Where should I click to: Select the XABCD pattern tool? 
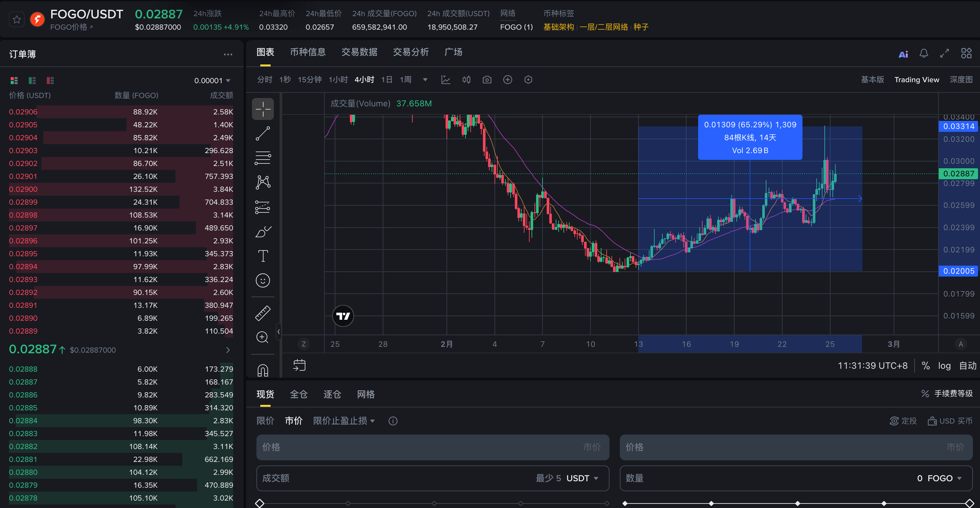(263, 182)
